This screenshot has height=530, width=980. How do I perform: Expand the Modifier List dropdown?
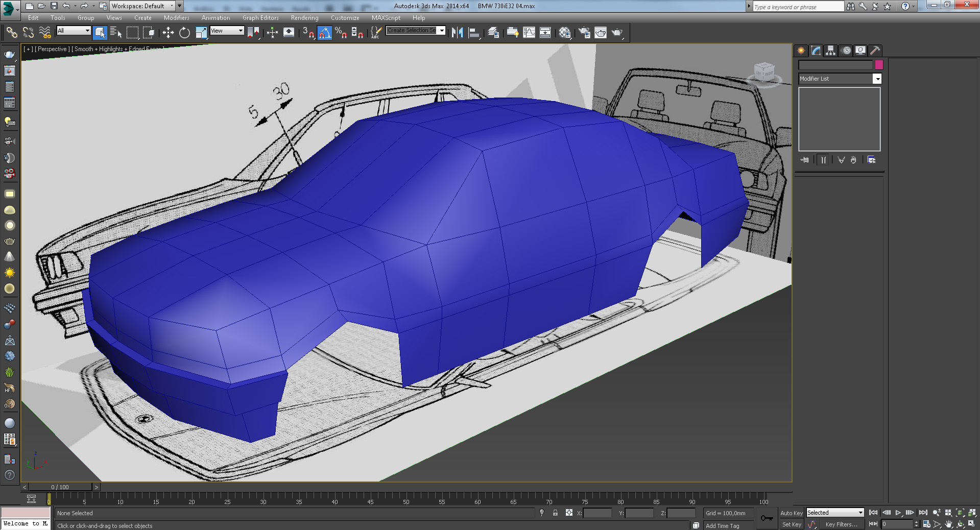point(877,79)
